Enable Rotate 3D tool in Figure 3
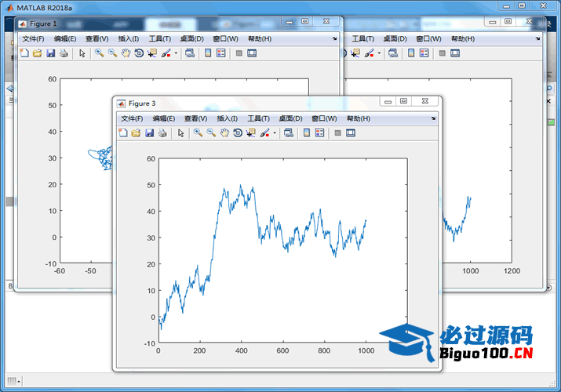Screen dimensions: 561x392 [x=237, y=133]
